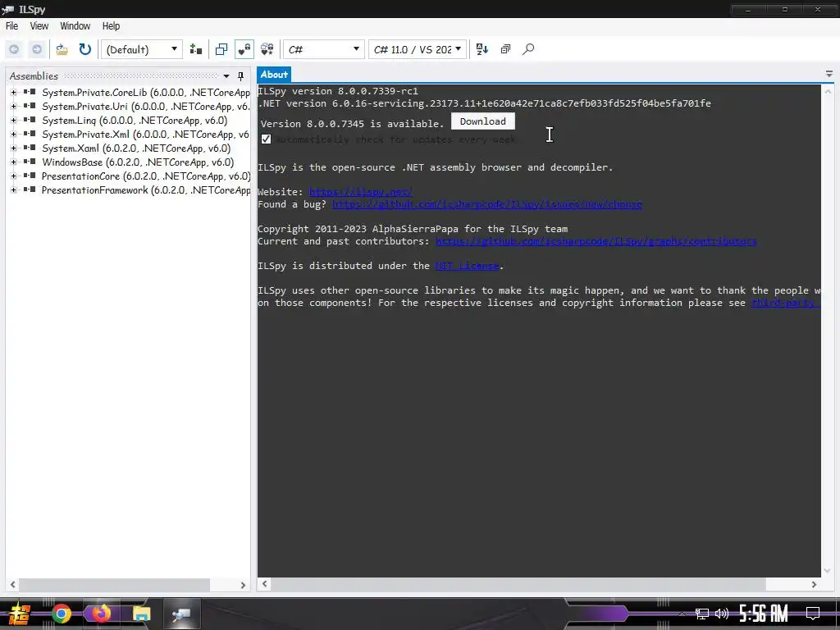This screenshot has width=840, height=630.
Task: Open the View menu
Action: tap(39, 25)
